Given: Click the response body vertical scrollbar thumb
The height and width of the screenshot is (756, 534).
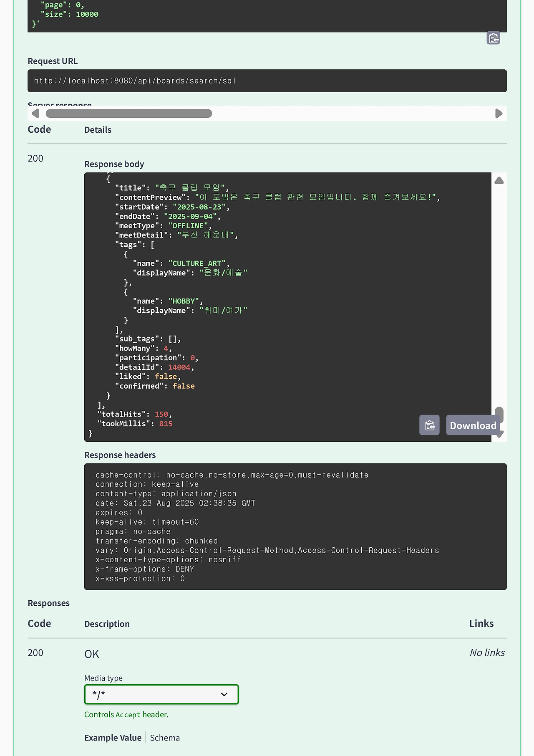Looking at the screenshot, I should click(x=499, y=414).
